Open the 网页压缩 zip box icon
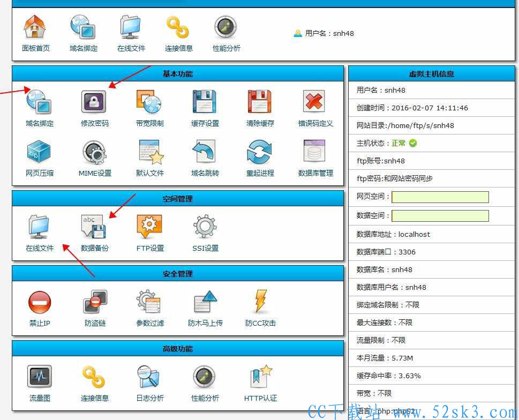This screenshot has height=420, width=519. (39, 152)
